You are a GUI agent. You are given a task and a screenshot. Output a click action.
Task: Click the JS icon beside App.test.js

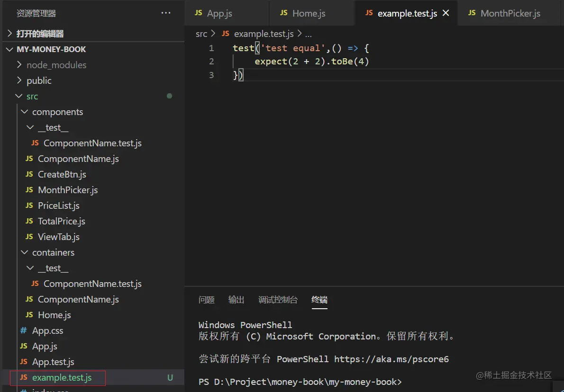(x=24, y=362)
